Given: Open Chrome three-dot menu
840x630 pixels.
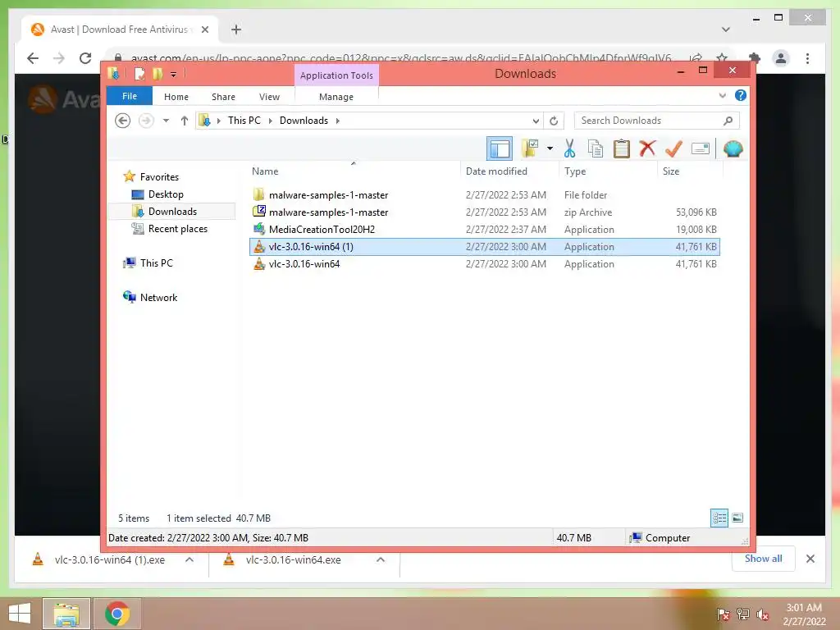Looking at the screenshot, I should click(x=807, y=58).
